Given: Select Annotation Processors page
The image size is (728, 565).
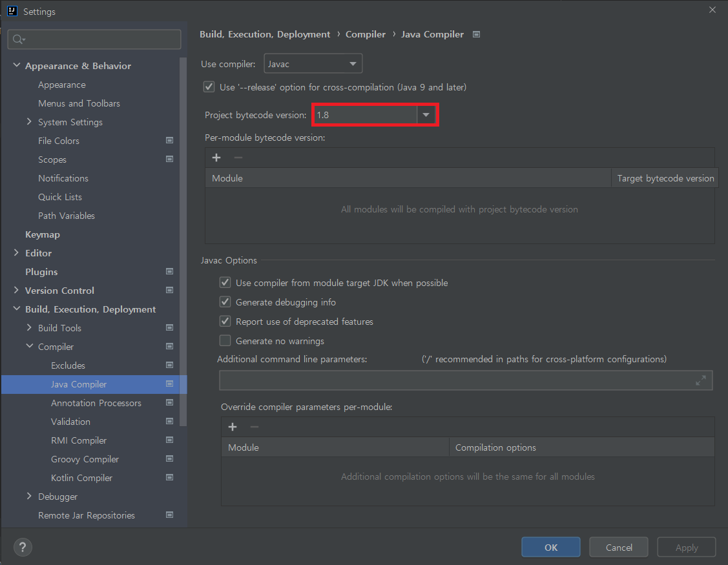Looking at the screenshot, I should click(96, 403).
